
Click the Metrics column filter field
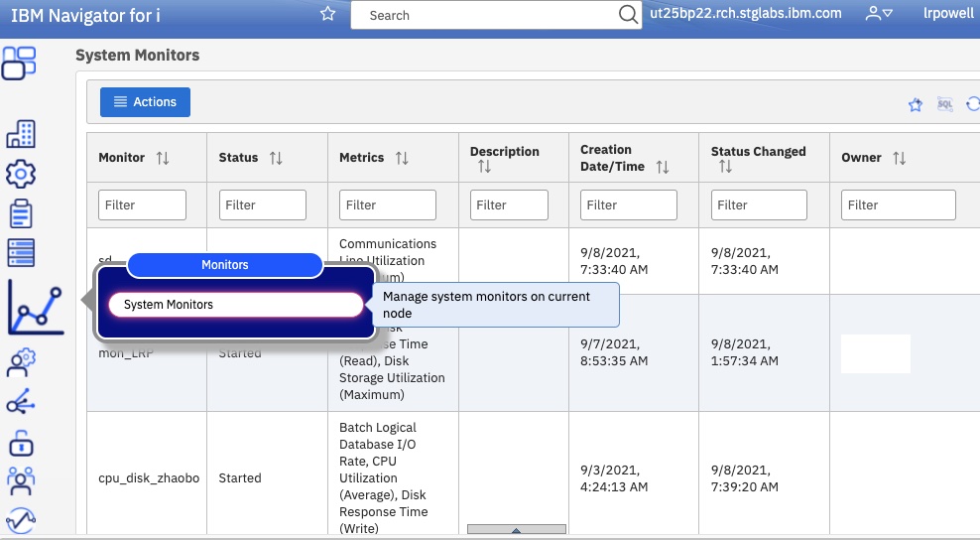click(x=388, y=204)
